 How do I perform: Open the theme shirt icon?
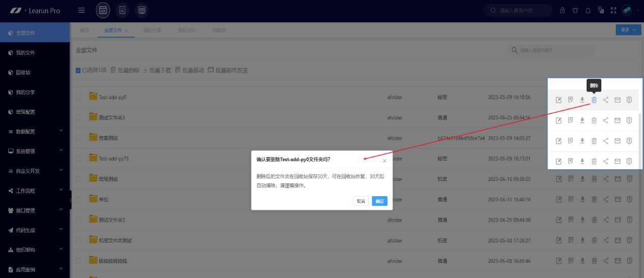click(x=575, y=10)
